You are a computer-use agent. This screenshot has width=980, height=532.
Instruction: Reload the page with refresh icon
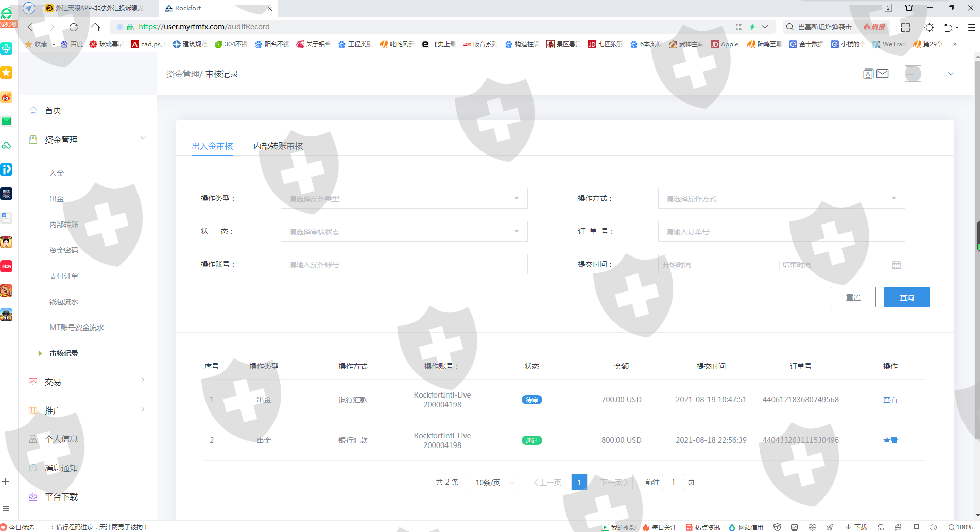click(x=74, y=27)
